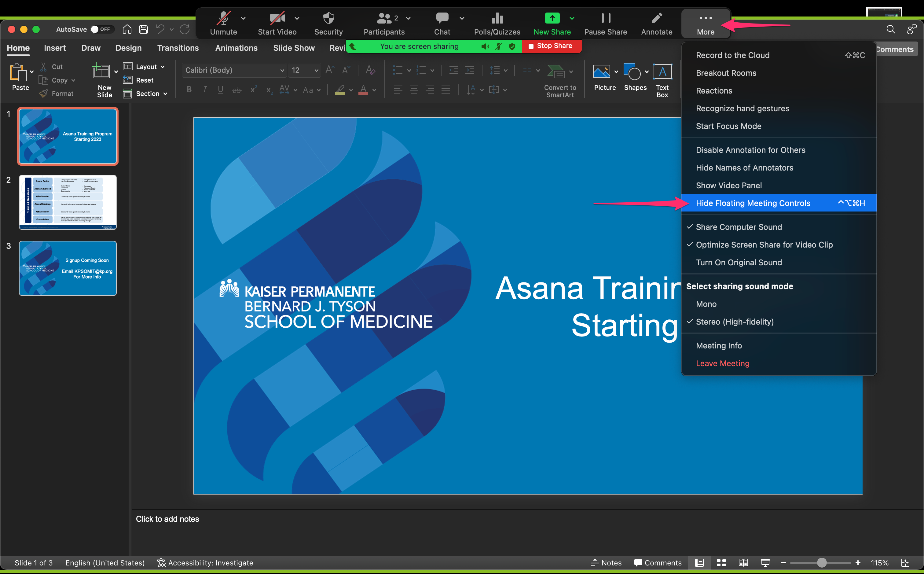Screen dimensions: 924x574
Task: Click the red Stop Share button
Action: click(551, 46)
